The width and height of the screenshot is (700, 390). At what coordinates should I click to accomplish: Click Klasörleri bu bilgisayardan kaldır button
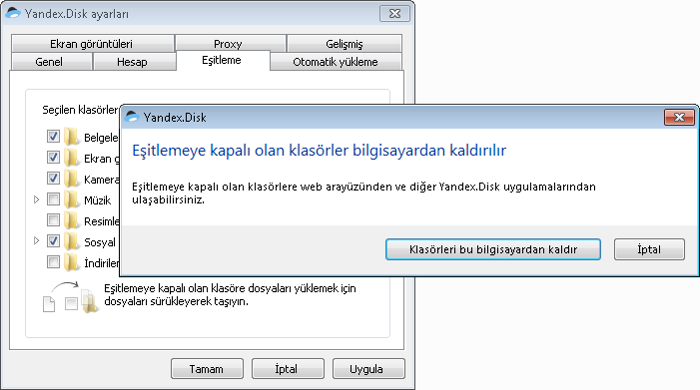(493, 249)
